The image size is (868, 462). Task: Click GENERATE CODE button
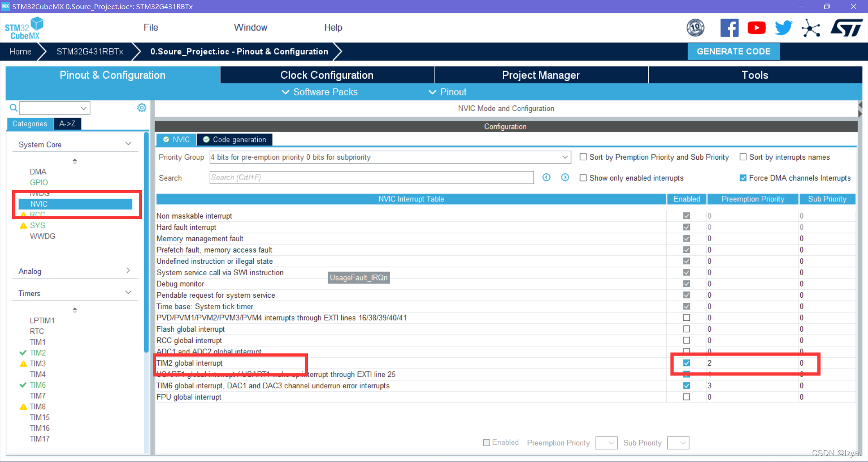(x=733, y=52)
